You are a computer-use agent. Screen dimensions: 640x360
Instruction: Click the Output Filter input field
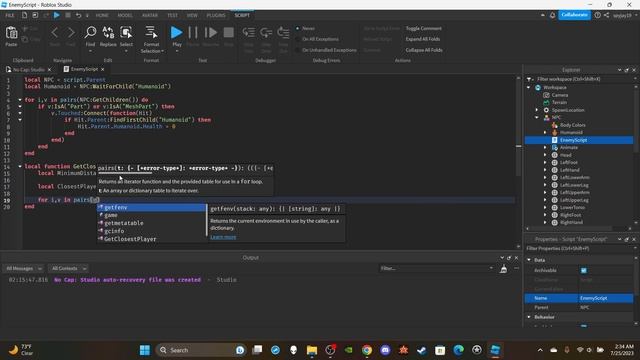pos(436,268)
